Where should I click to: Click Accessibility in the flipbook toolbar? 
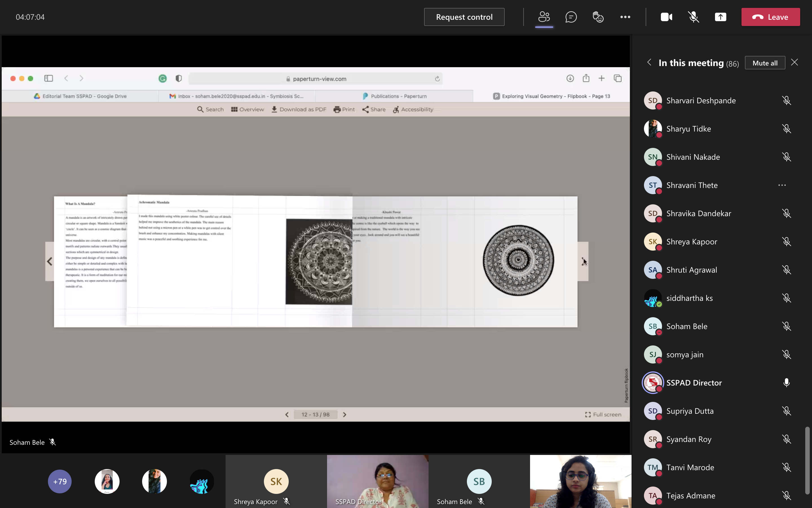click(x=413, y=110)
